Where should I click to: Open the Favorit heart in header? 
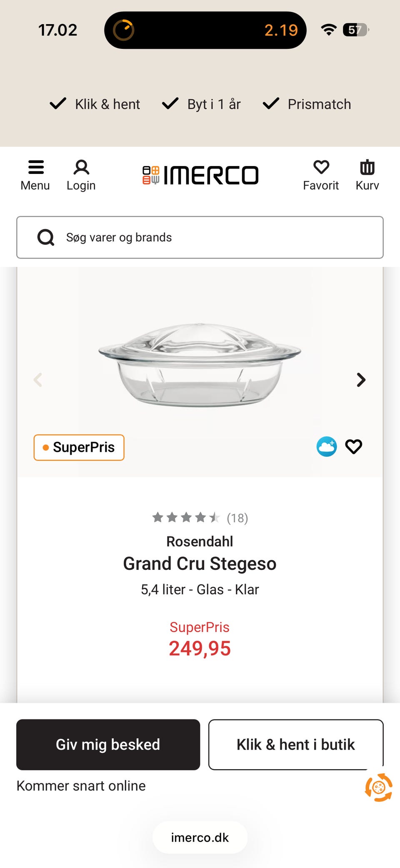(321, 168)
